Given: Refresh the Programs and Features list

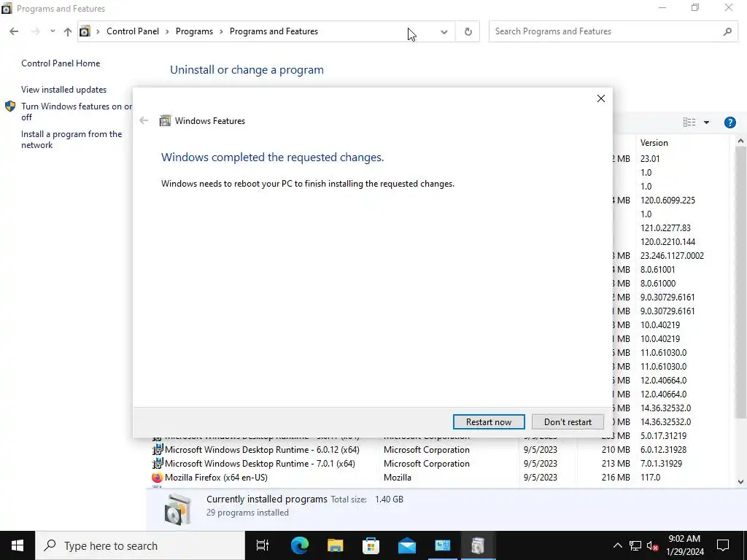Looking at the screenshot, I should point(468,32).
